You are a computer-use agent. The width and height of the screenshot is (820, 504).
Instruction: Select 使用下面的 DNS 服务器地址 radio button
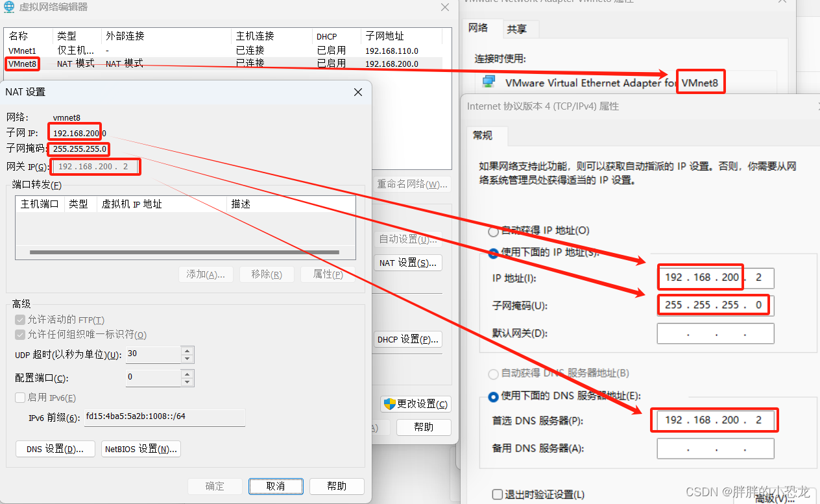tap(493, 396)
